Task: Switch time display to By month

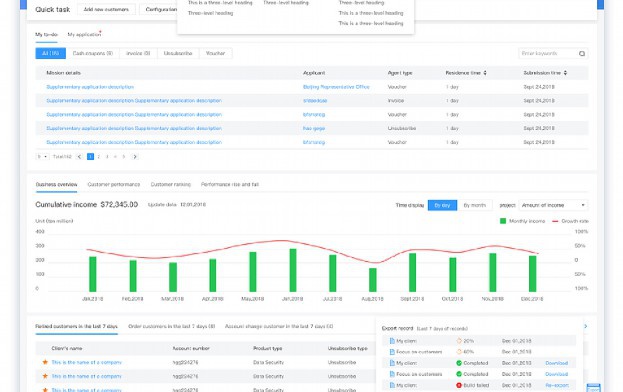Action: 475,205
